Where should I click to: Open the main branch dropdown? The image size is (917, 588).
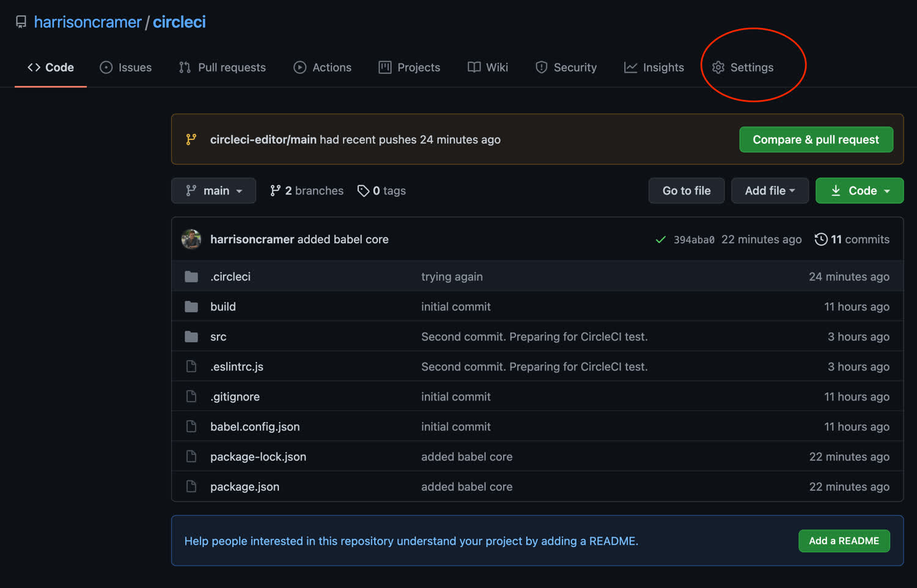(x=213, y=191)
